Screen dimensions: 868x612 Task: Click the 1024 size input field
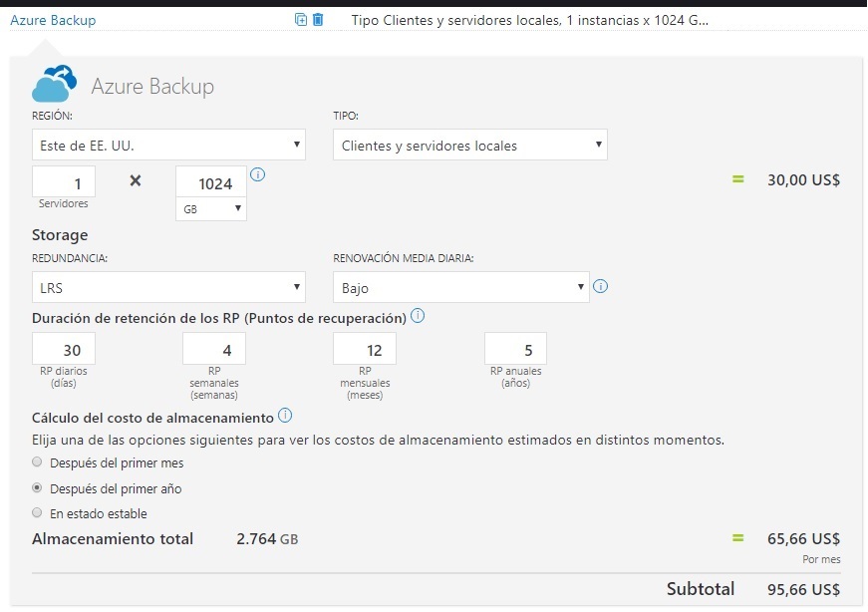pyautogui.click(x=211, y=181)
